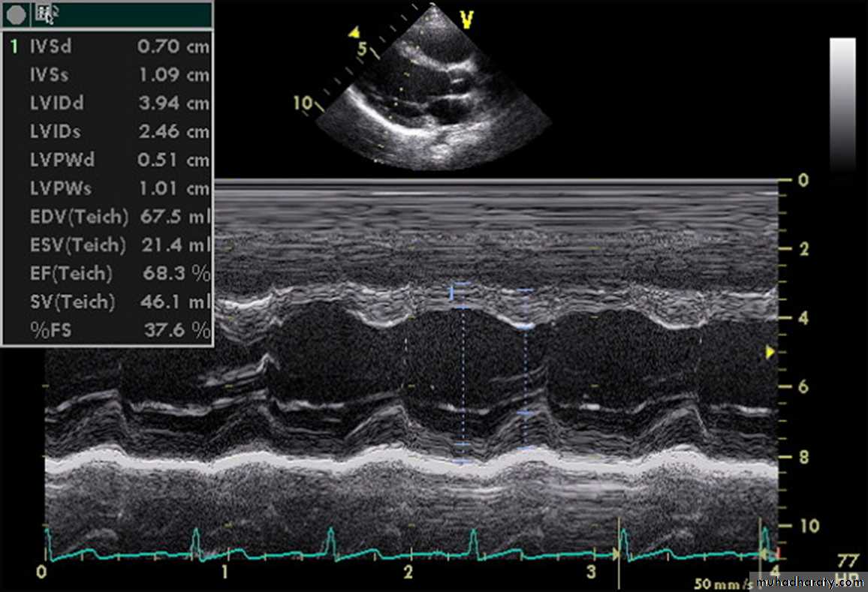Click the left ECG cycle start marker
This screenshot has height=592, width=868.
[x=619, y=554]
